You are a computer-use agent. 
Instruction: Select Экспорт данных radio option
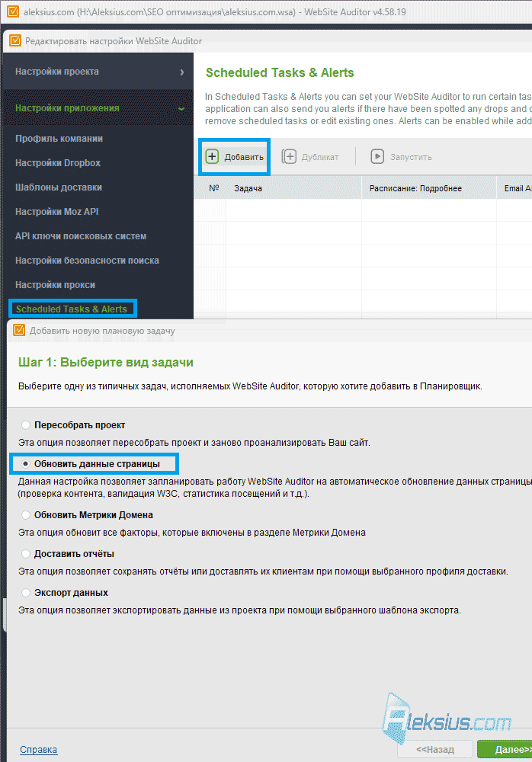click(26, 593)
